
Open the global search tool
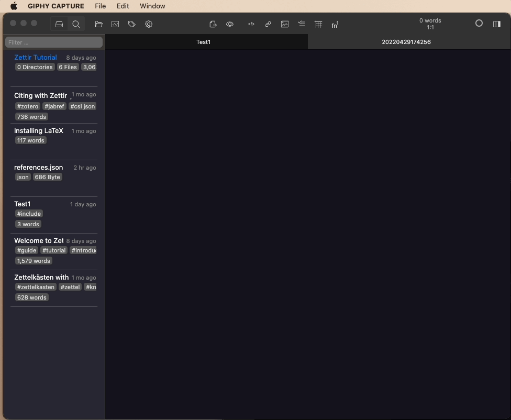(76, 24)
